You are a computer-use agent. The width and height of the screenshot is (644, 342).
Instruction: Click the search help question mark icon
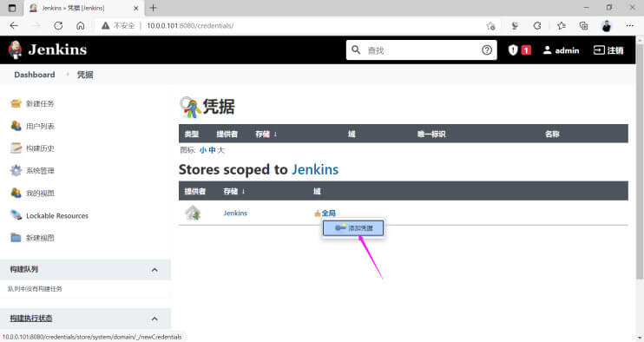click(487, 50)
